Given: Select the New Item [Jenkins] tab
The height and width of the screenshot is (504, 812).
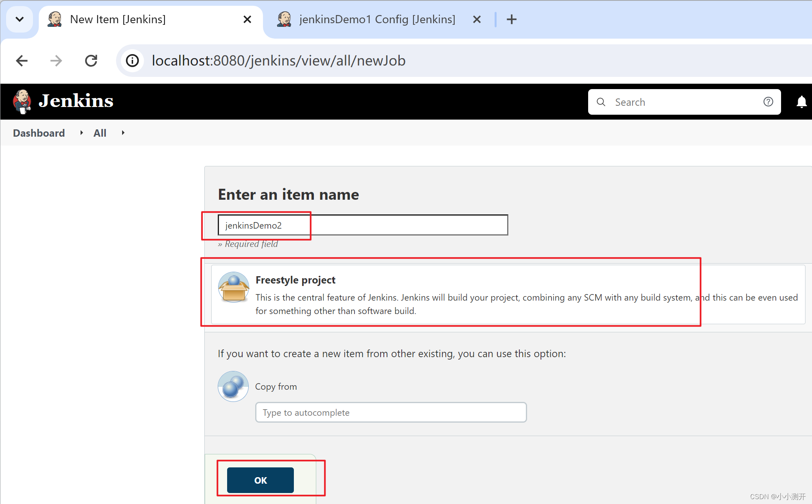Looking at the screenshot, I should coord(118,19).
